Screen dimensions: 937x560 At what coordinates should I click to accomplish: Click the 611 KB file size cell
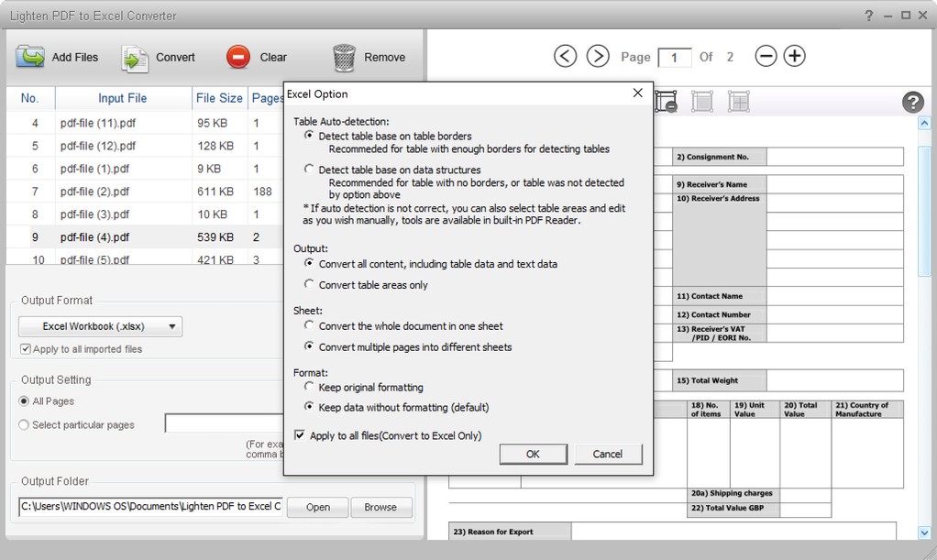click(x=215, y=192)
